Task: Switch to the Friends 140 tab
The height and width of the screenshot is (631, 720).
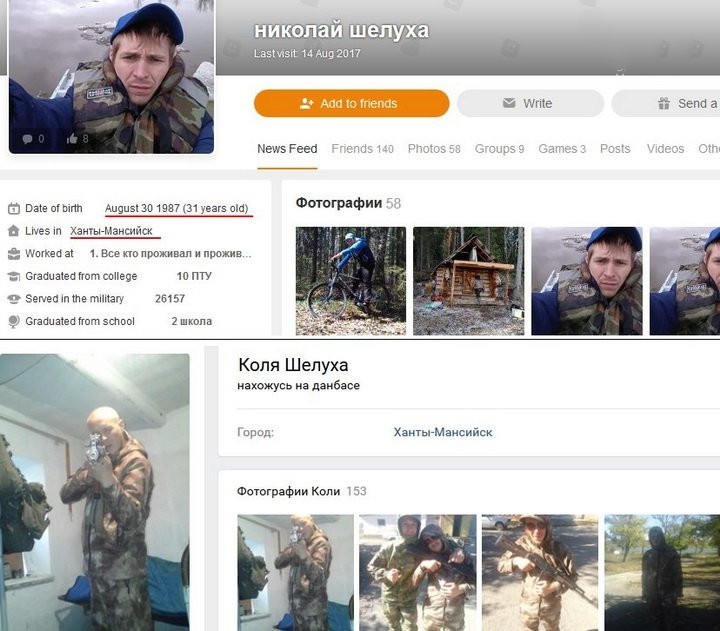Action: click(x=362, y=149)
